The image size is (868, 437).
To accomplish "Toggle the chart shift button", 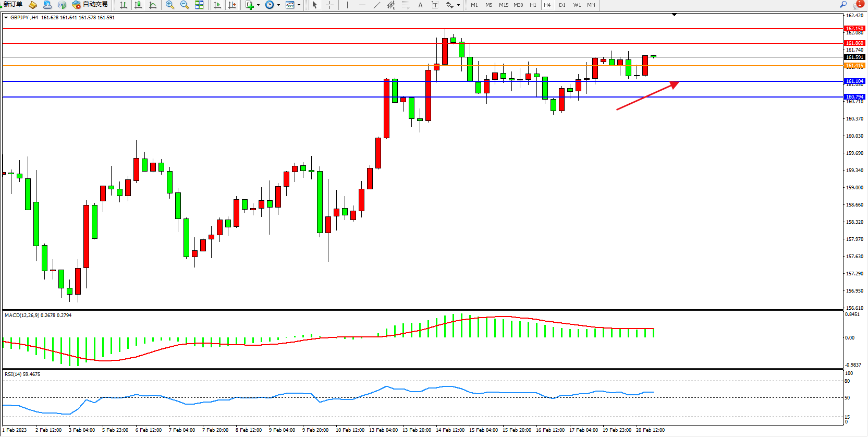I will pyautogui.click(x=232, y=5).
